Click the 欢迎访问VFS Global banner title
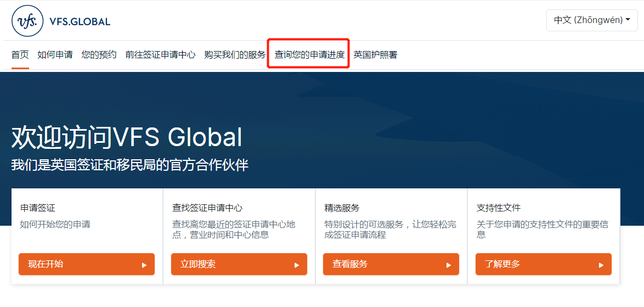This screenshot has height=307, width=644. pyautogui.click(x=127, y=137)
